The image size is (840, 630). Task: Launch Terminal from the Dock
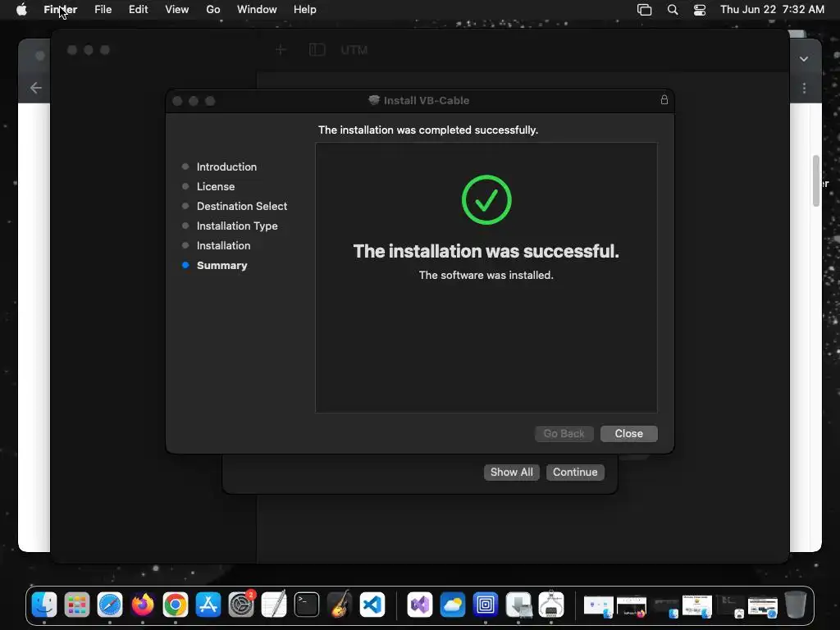coord(307,605)
